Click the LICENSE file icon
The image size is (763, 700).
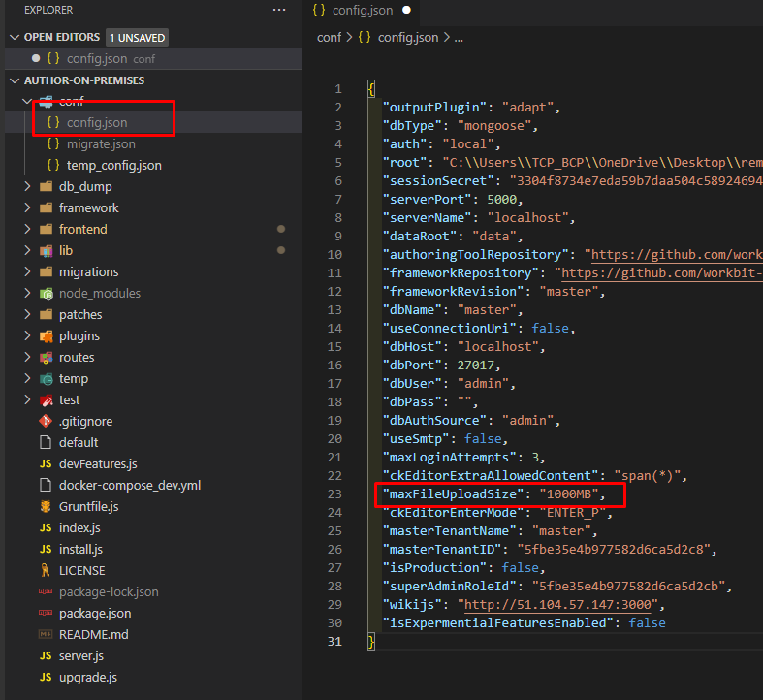click(46, 570)
